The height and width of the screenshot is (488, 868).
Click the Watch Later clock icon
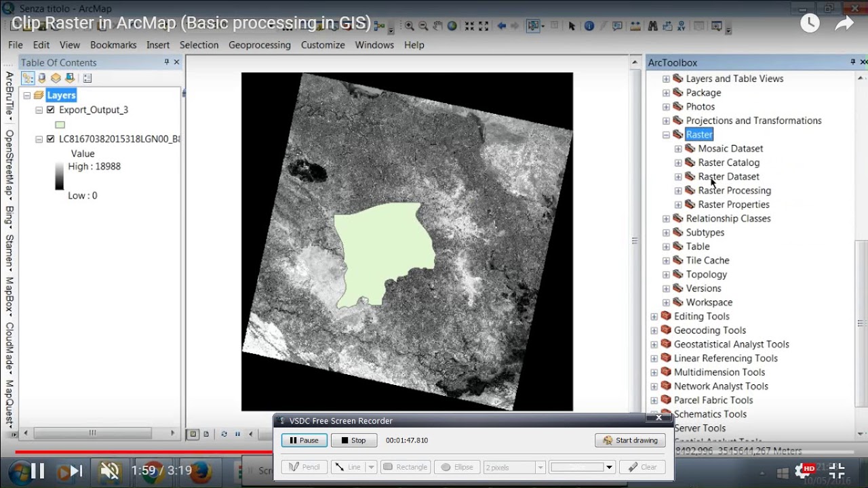point(810,24)
